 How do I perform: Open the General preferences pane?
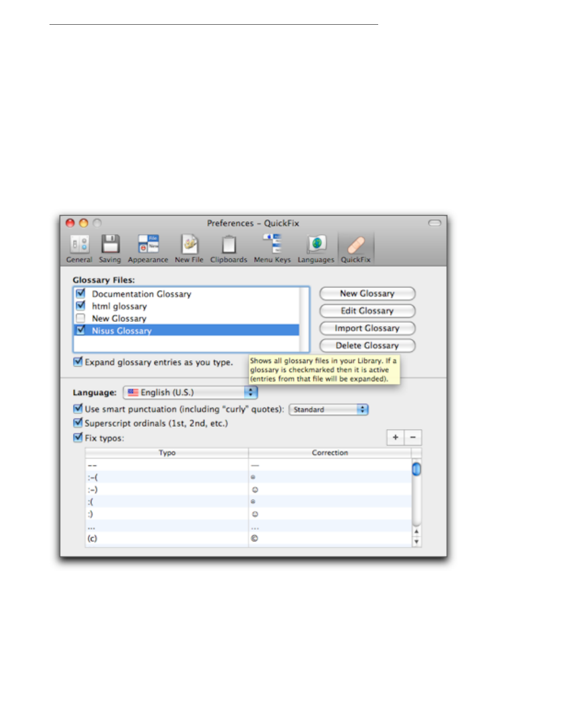pos(79,248)
